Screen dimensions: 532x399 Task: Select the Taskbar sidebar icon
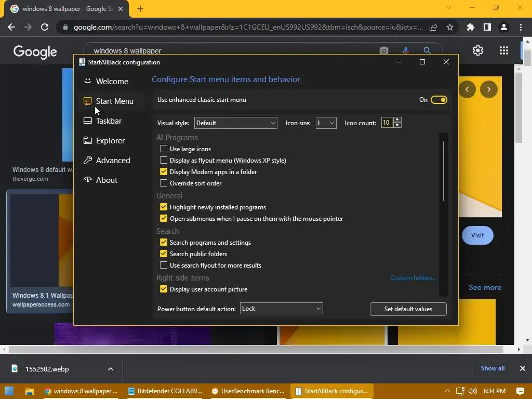(87, 121)
